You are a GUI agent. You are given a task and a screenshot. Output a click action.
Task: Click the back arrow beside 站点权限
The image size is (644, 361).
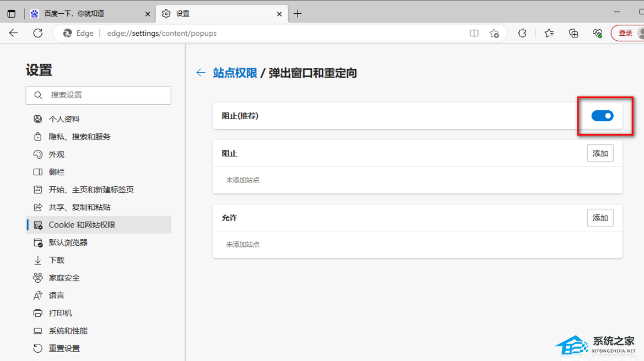[201, 73]
